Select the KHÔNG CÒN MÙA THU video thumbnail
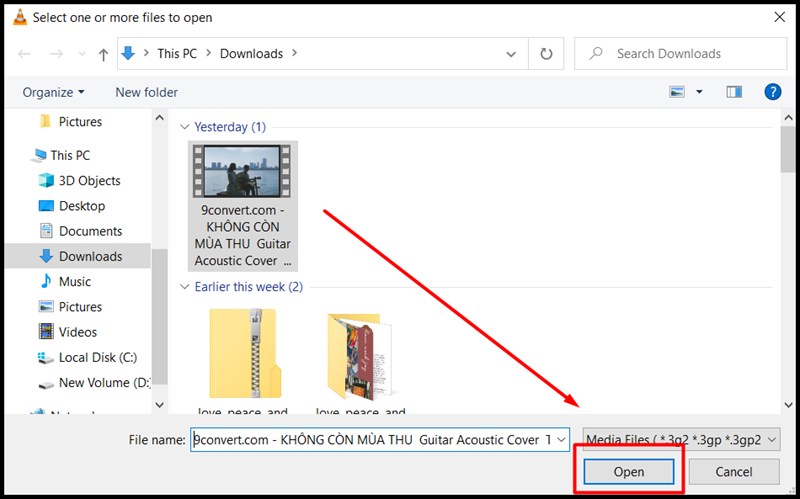This screenshot has width=800, height=499. 242,171
